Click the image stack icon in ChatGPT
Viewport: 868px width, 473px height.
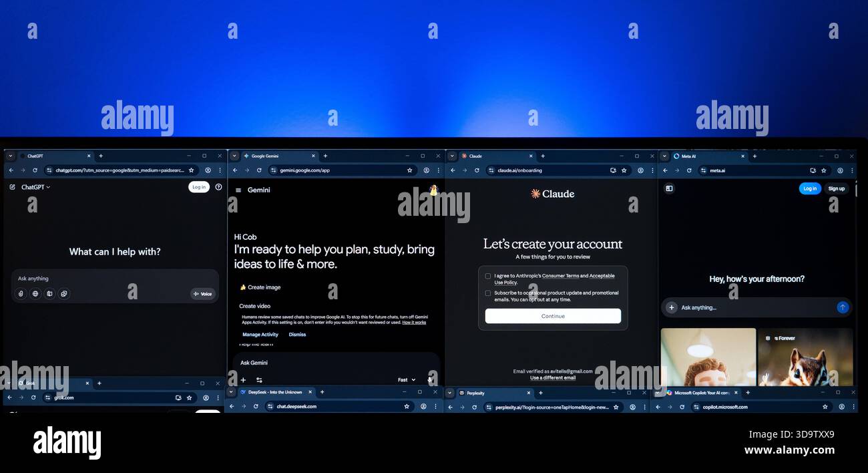click(64, 293)
